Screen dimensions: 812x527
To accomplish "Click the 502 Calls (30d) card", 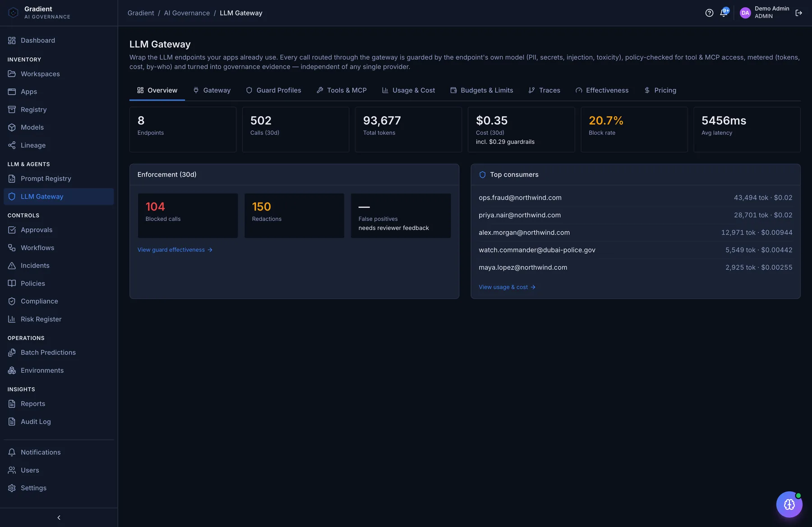I will click(295, 129).
